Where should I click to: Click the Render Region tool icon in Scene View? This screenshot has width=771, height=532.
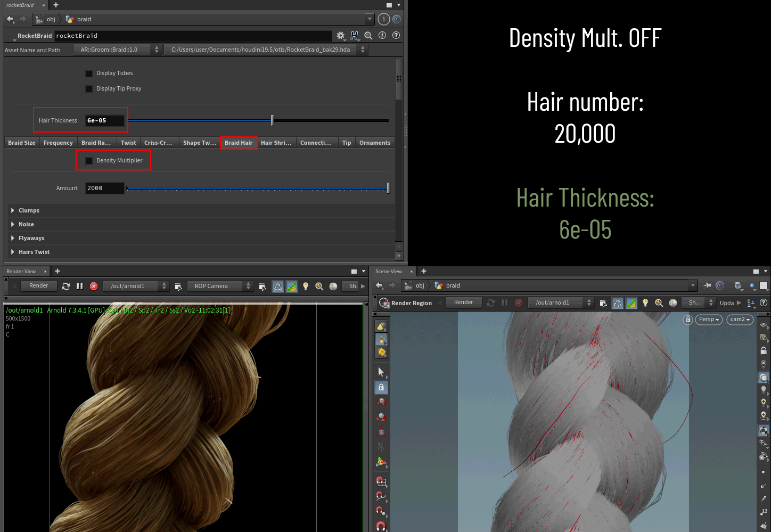(384, 303)
